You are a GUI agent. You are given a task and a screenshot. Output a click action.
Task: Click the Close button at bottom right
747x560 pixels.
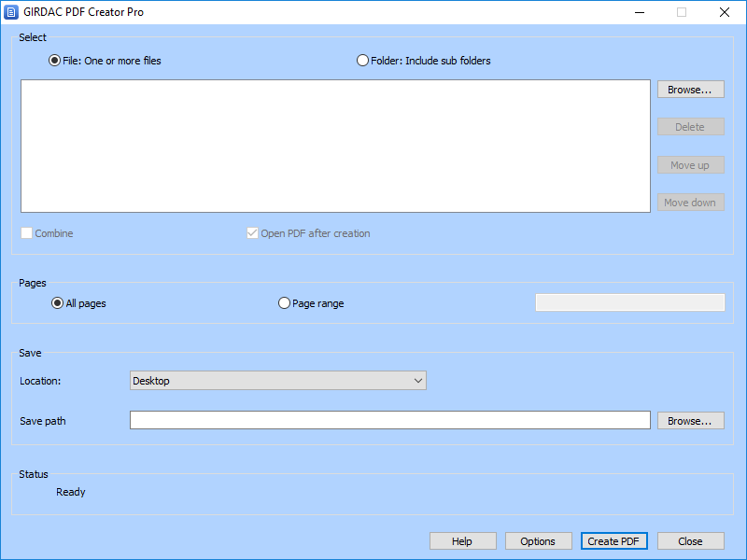691,541
